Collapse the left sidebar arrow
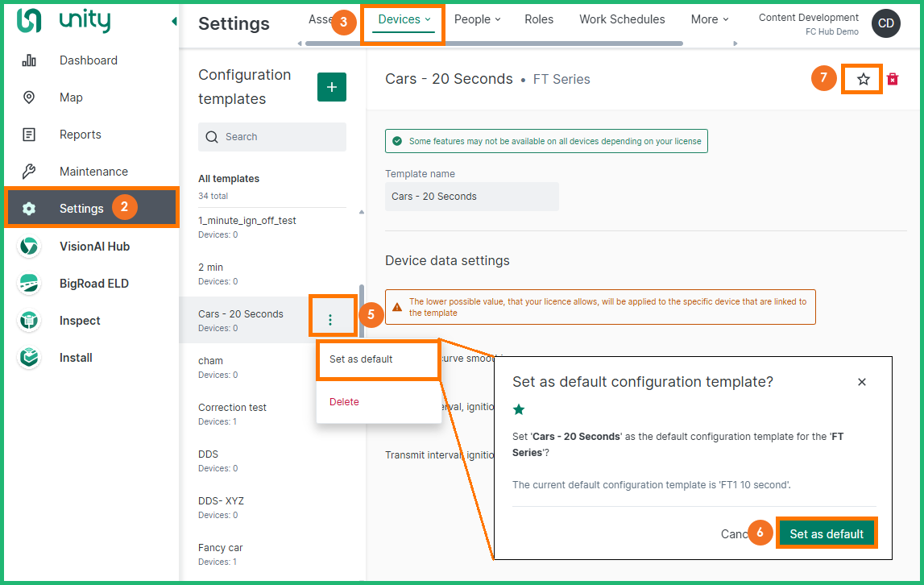The width and height of the screenshot is (924, 585). pos(174,22)
